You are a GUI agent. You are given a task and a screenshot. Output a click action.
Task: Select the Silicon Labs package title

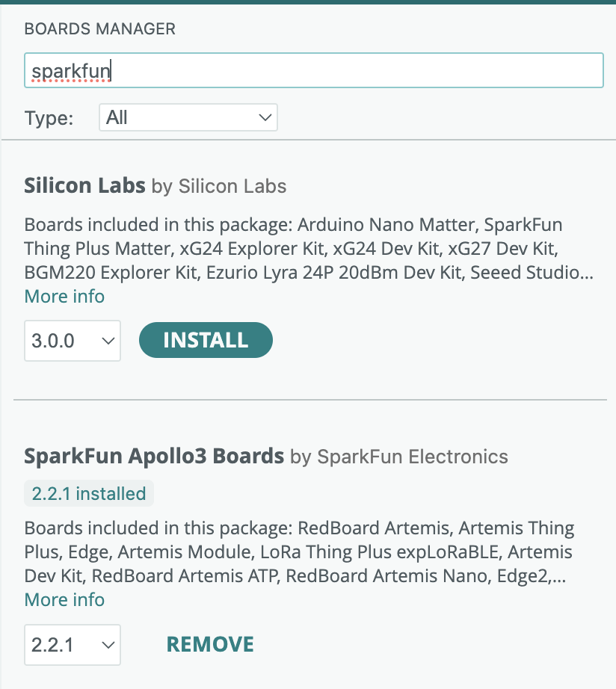tap(84, 185)
